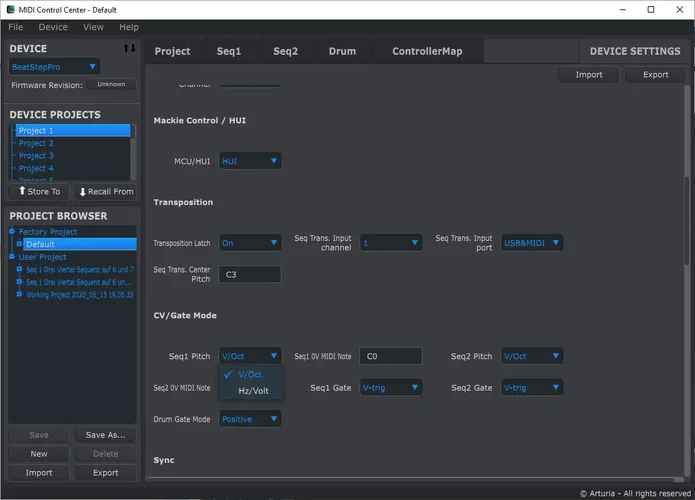Switch to the Seq1 tab
Screen dimensions: 695x500
tap(229, 51)
